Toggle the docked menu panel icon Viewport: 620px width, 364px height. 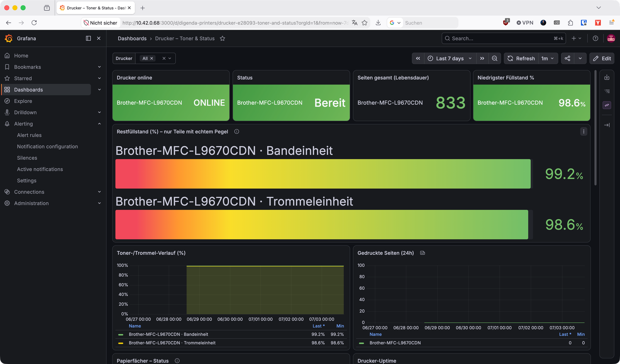pyautogui.click(x=88, y=38)
